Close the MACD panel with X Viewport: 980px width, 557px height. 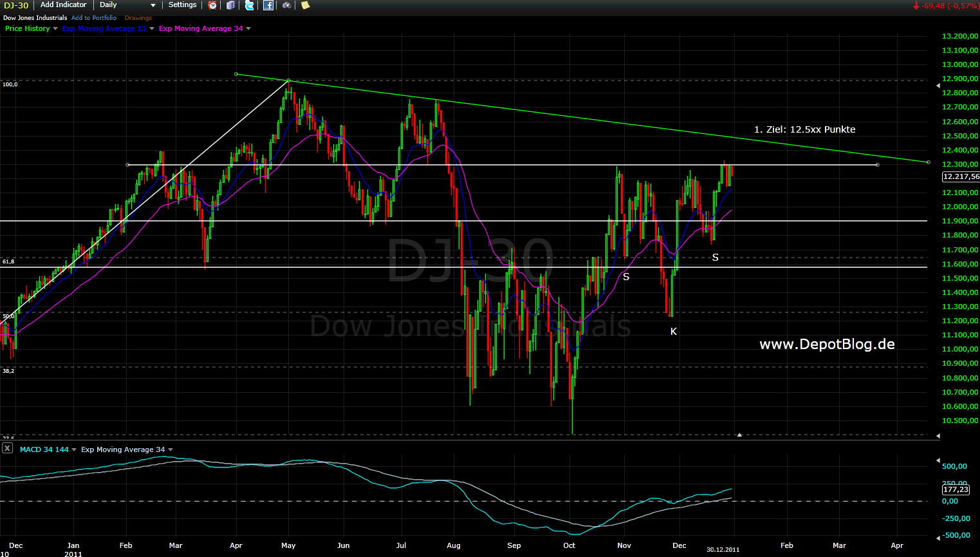point(7,448)
